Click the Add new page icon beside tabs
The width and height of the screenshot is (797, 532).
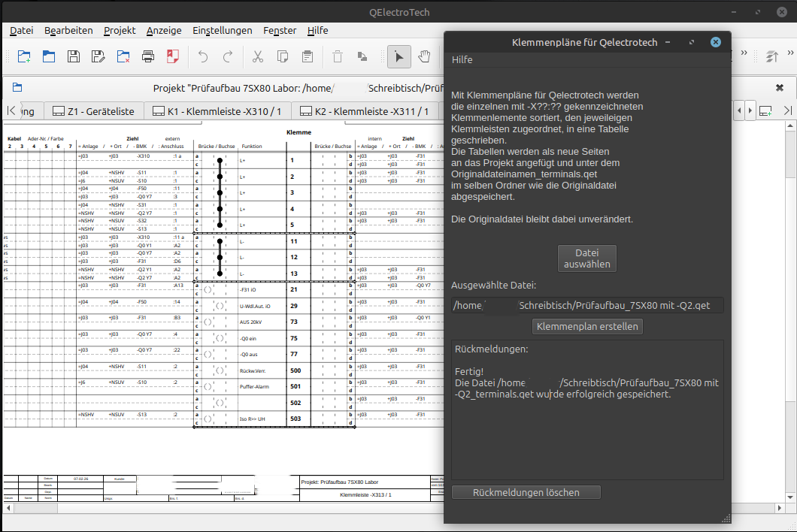tap(766, 110)
